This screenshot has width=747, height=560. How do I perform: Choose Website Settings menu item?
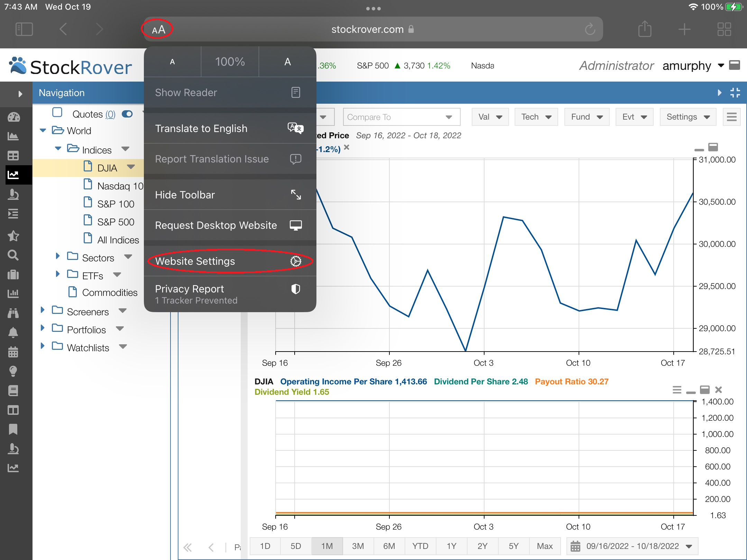pyautogui.click(x=230, y=261)
